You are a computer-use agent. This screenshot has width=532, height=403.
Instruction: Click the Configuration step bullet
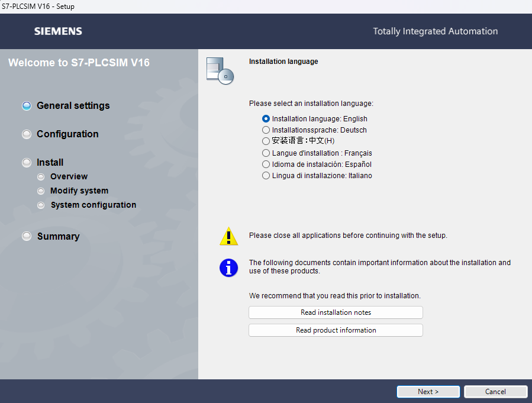point(27,134)
